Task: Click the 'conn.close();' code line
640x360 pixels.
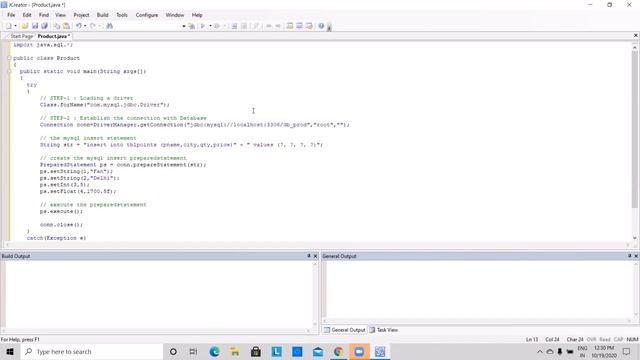Action: [x=61, y=225]
